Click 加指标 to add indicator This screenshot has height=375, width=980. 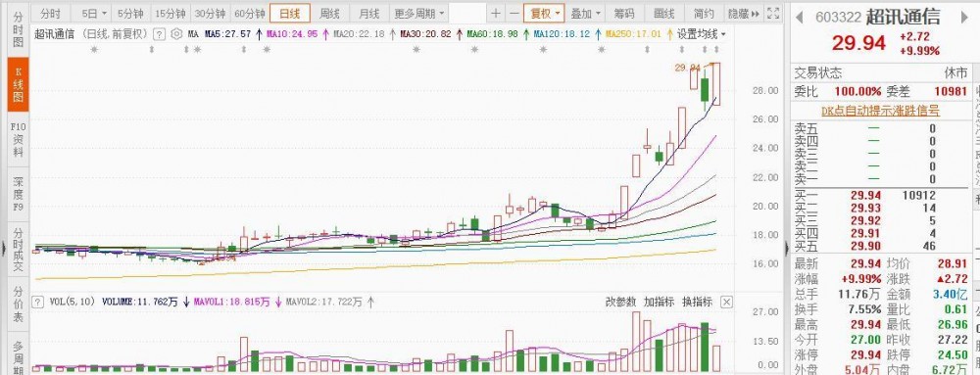coord(659,302)
